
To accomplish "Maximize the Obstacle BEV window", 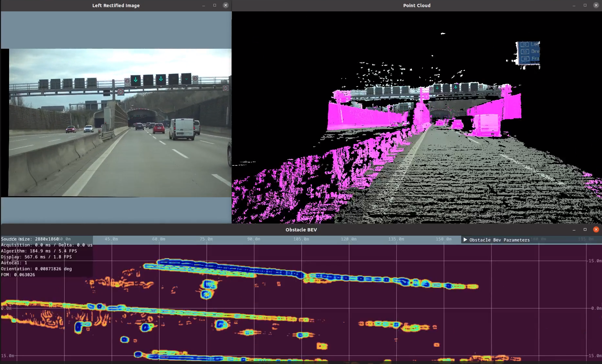I will (x=585, y=229).
